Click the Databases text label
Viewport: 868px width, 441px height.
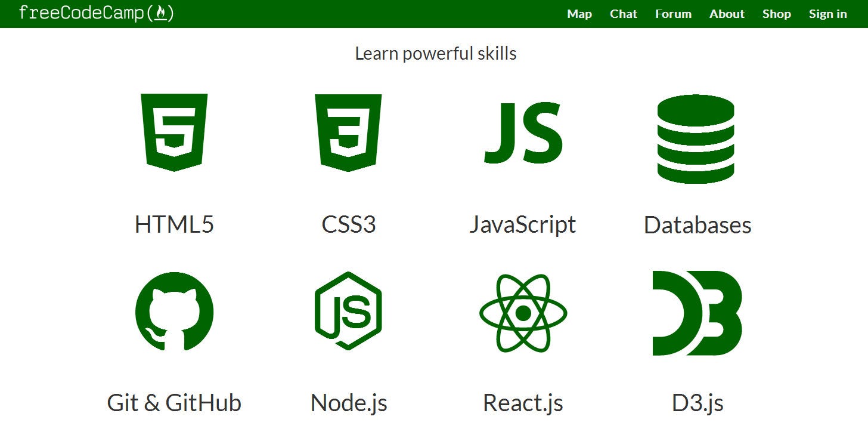click(x=697, y=225)
